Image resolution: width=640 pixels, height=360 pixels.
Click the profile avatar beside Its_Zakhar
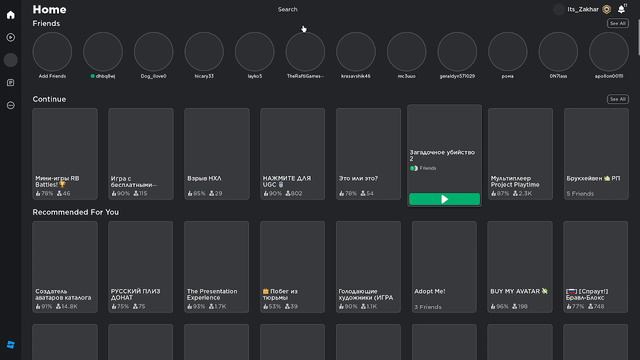click(x=559, y=9)
